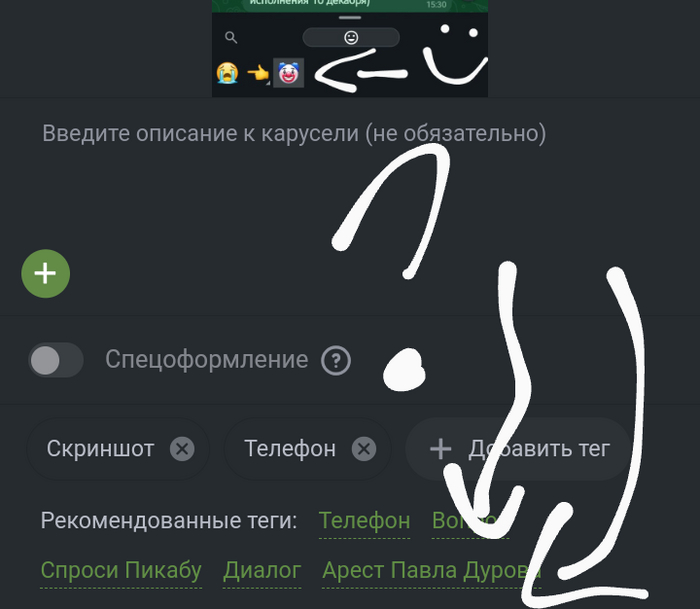Toggle the Спецоформление switch
Image resolution: width=700 pixels, height=609 pixels.
tap(56, 360)
